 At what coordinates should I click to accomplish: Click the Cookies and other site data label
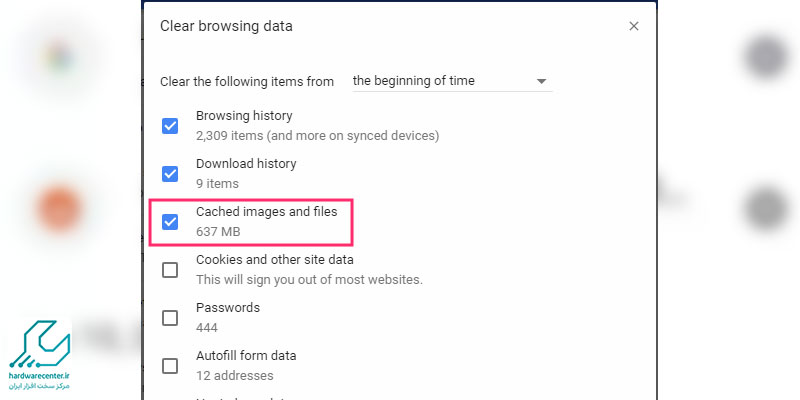(274, 259)
